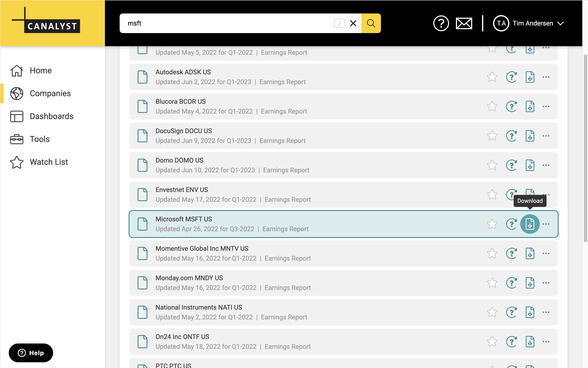
Task: Star Microsoft MSFT US for watch list
Action: (x=492, y=224)
